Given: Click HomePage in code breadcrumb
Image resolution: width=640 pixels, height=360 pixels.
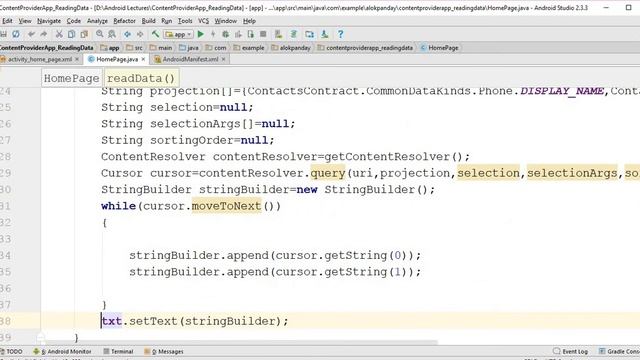Looking at the screenshot, I should coord(71,78).
